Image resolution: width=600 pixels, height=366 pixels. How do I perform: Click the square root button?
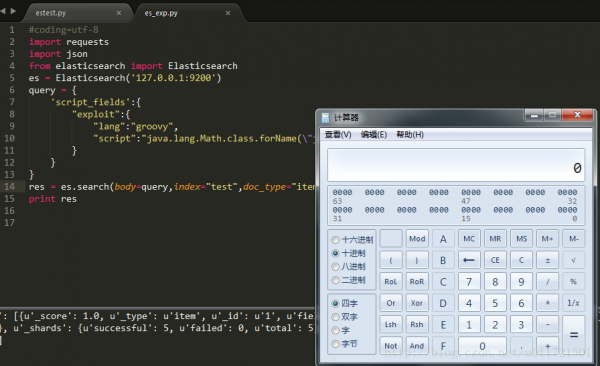(574, 260)
